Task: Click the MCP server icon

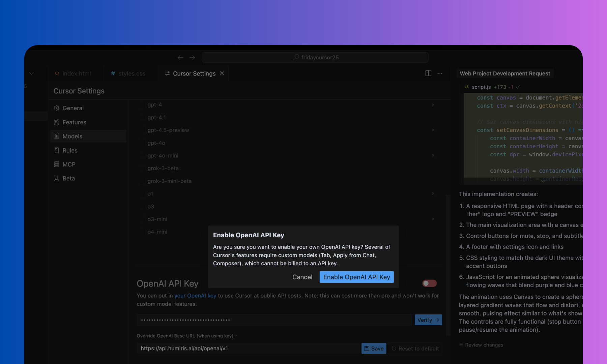Action: tap(57, 164)
